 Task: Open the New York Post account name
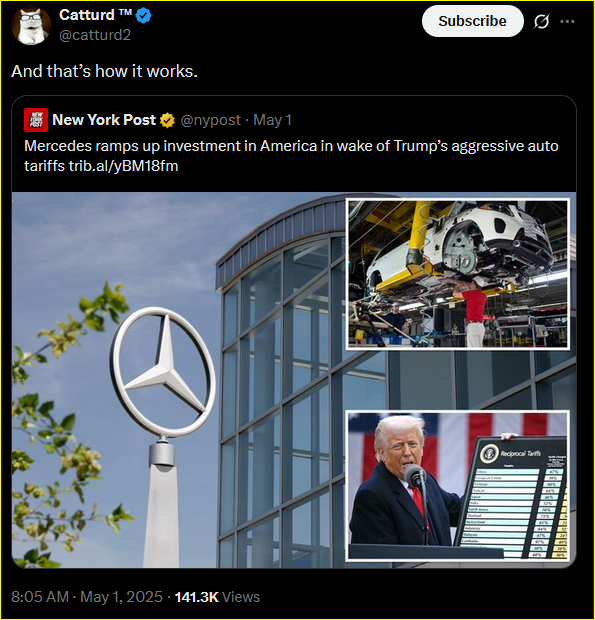104,120
